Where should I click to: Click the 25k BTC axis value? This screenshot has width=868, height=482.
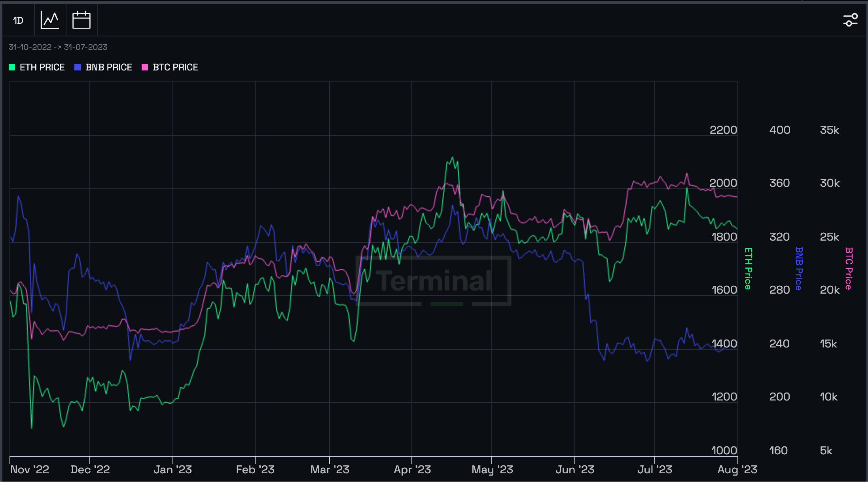pyautogui.click(x=830, y=237)
